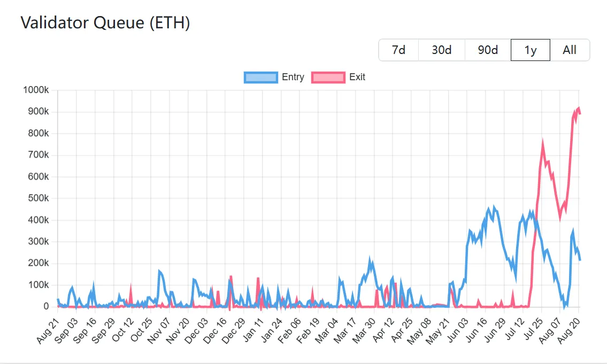This screenshot has width=607, height=364.
Task: Choose the 90d time range
Action: (x=488, y=50)
